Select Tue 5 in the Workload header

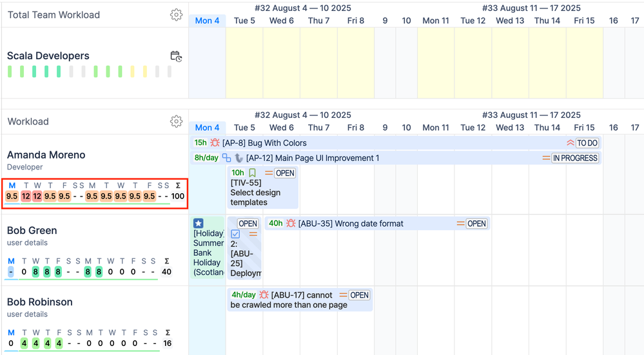pos(244,128)
